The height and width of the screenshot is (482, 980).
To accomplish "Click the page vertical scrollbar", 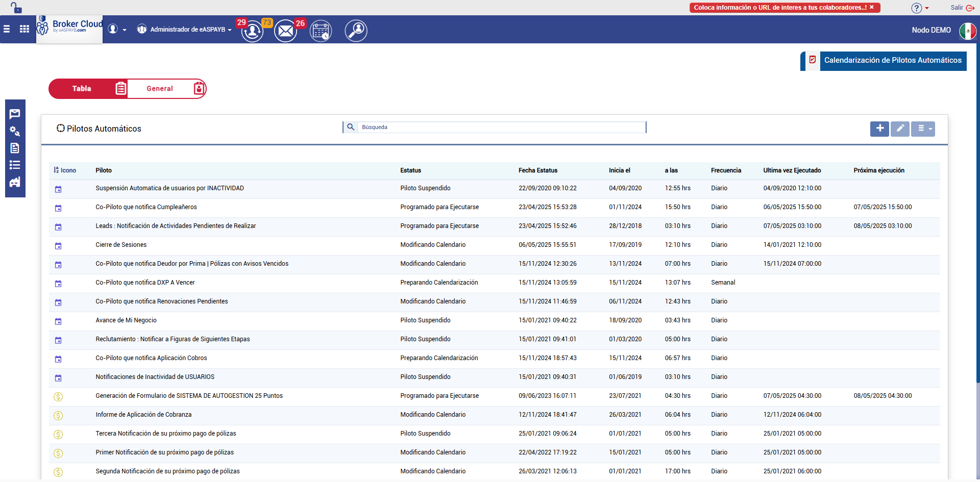I will pyautogui.click(x=977, y=214).
